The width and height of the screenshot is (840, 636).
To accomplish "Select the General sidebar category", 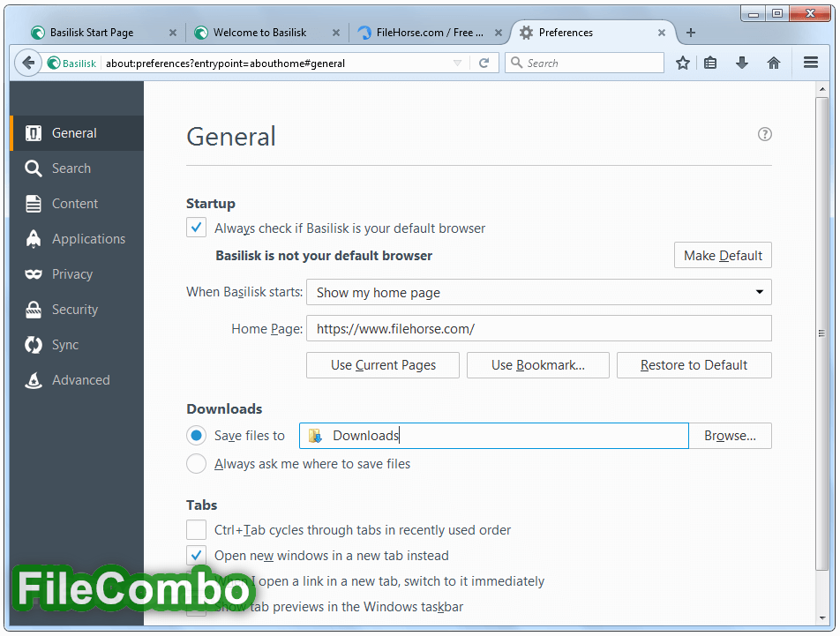I will pyautogui.click(x=77, y=133).
